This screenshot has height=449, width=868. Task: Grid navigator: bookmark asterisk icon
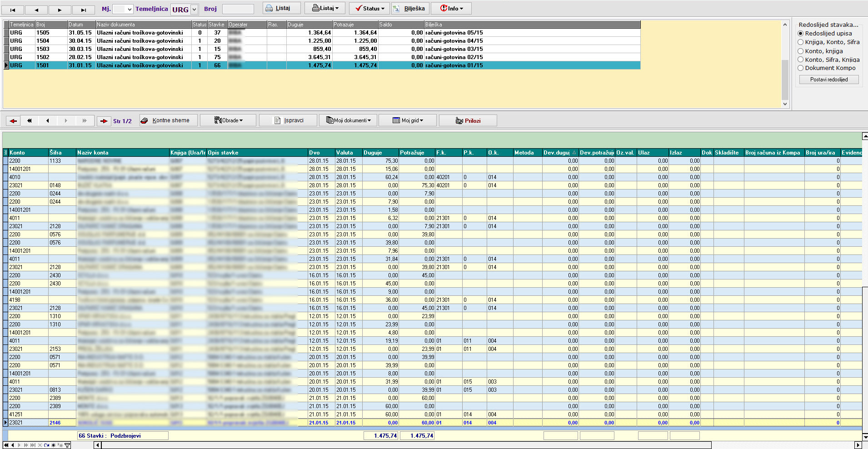[x=53, y=445]
